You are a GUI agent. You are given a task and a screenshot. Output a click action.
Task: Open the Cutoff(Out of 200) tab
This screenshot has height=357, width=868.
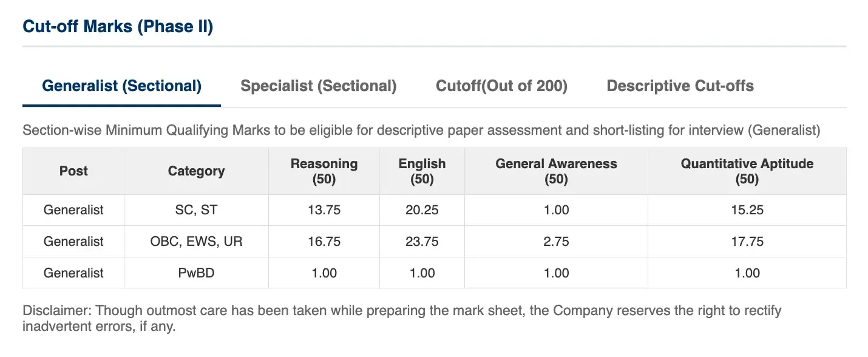coord(501,86)
